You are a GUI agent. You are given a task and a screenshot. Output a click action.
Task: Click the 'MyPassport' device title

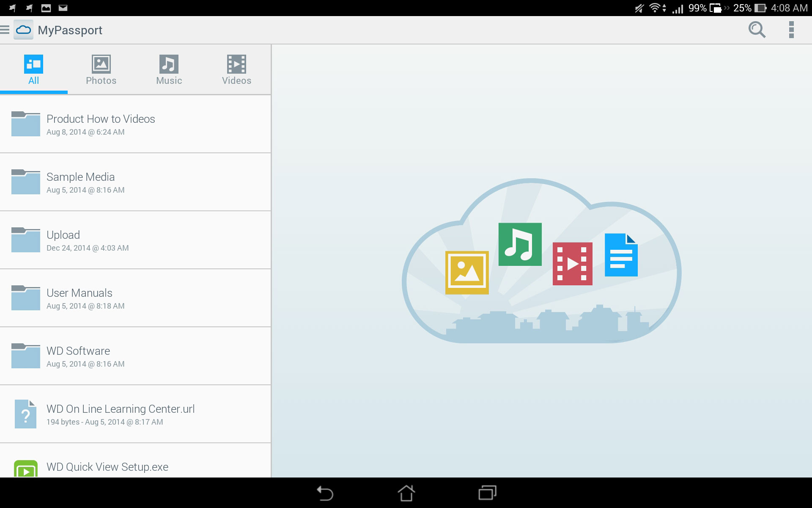70,30
